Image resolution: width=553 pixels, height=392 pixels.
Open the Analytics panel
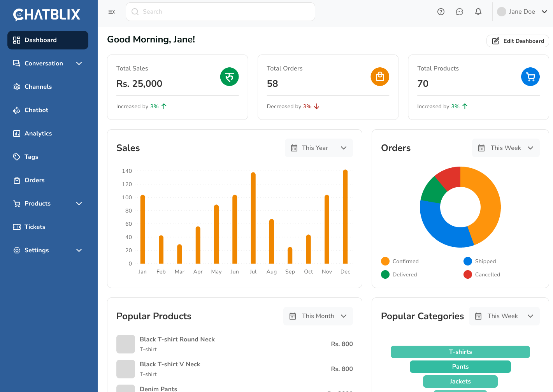[x=38, y=133]
